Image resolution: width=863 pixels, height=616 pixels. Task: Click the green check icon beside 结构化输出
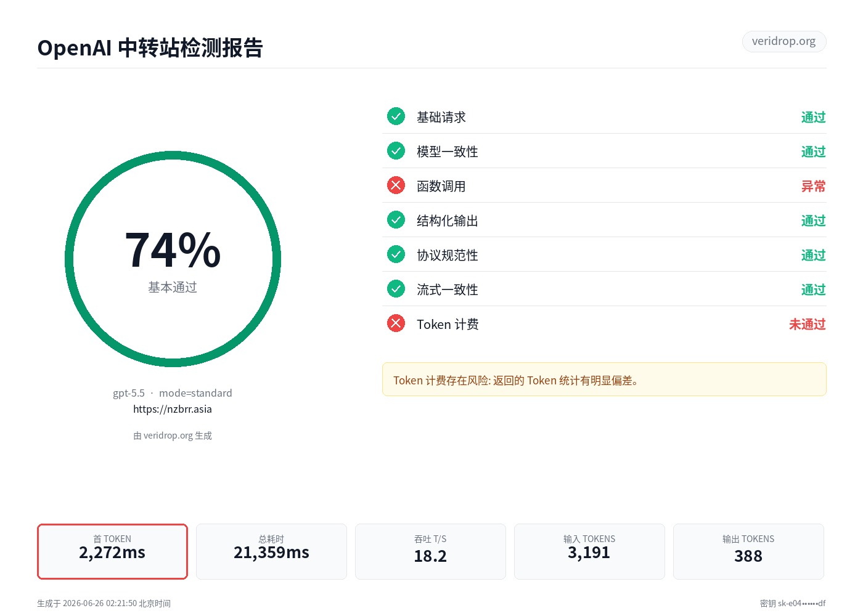[396, 219]
